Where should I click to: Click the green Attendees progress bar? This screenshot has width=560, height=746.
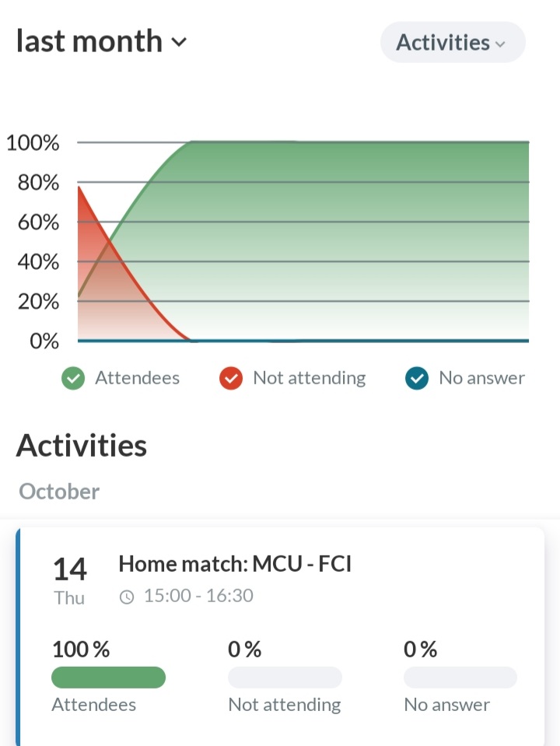click(108, 678)
